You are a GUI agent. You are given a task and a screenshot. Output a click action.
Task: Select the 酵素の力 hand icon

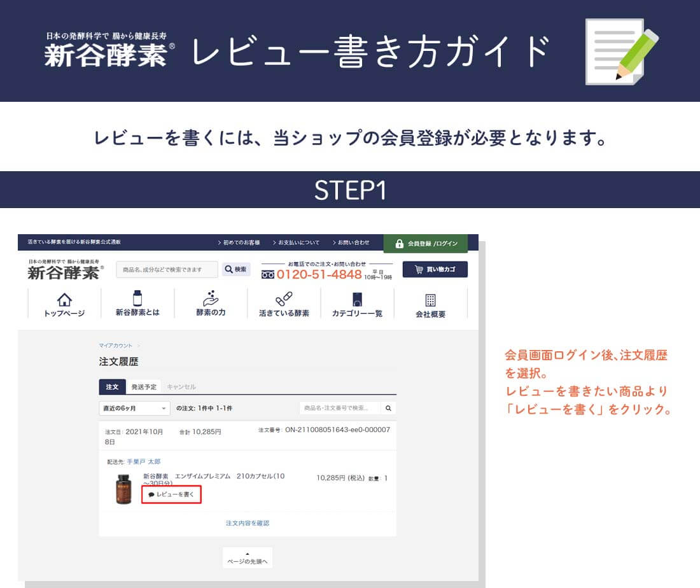[x=211, y=298]
